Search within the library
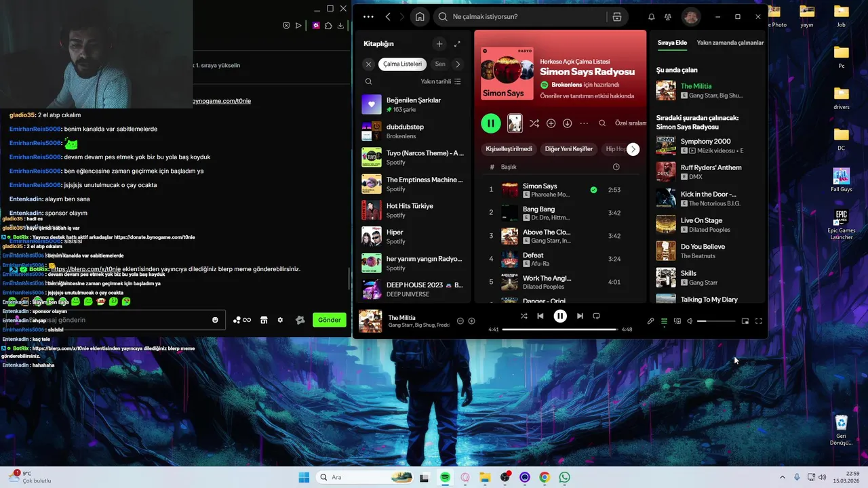 pos(368,81)
